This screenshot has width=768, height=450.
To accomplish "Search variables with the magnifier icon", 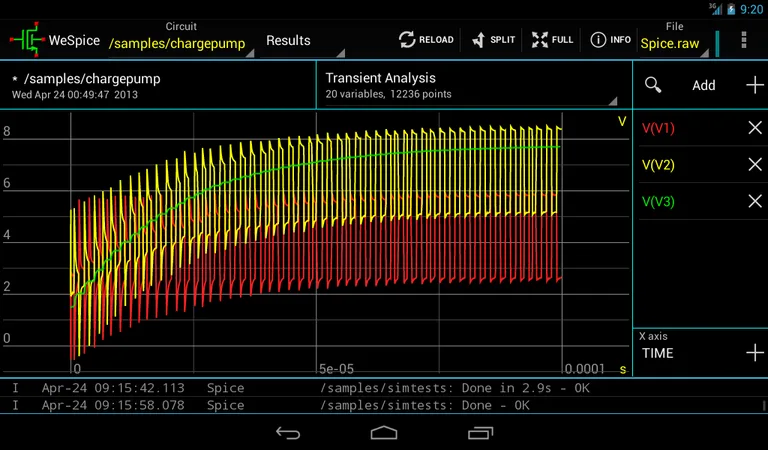I will [x=653, y=85].
